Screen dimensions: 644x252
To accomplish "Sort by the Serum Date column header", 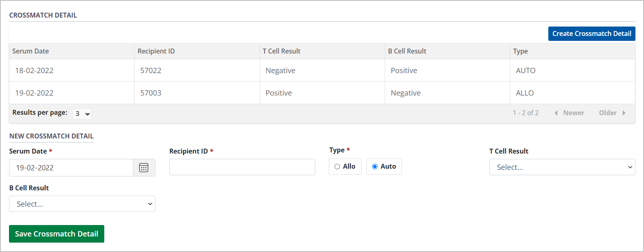I will pyautogui.click(x=31, y=51).
